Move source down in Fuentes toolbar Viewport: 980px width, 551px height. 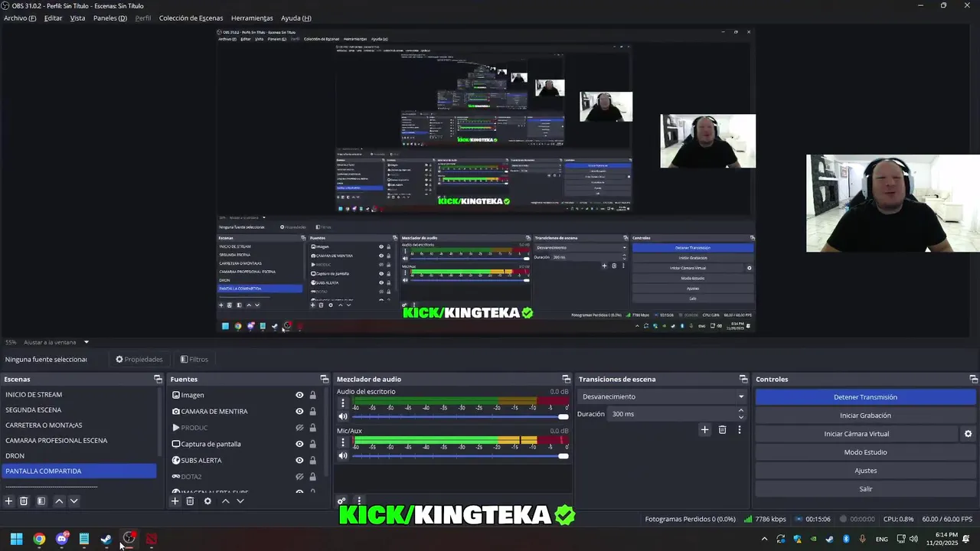[x=240, y=501]
